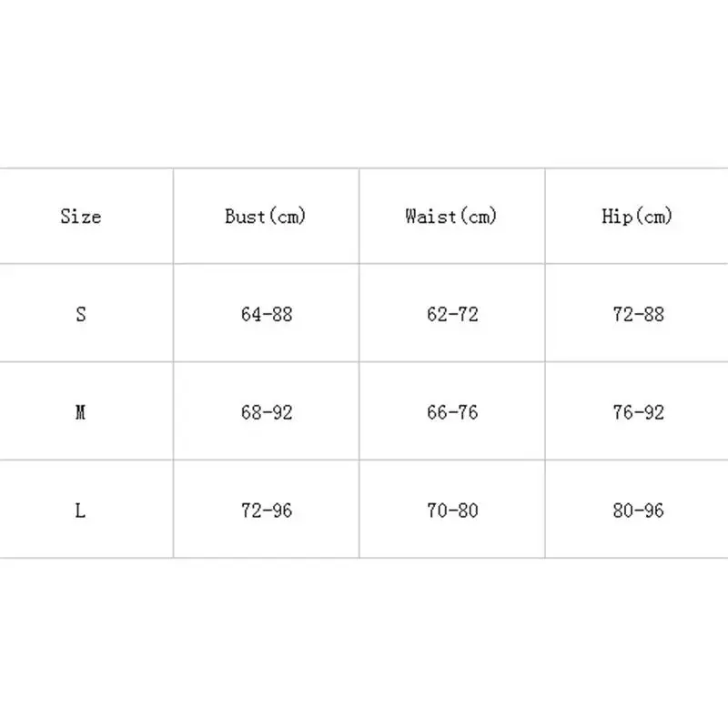Image resolution: width=728 pixels, height=728 pixels.
Task: Click the 64-88 bust cell
Action: pyautogui.click(x=267, y=314)
